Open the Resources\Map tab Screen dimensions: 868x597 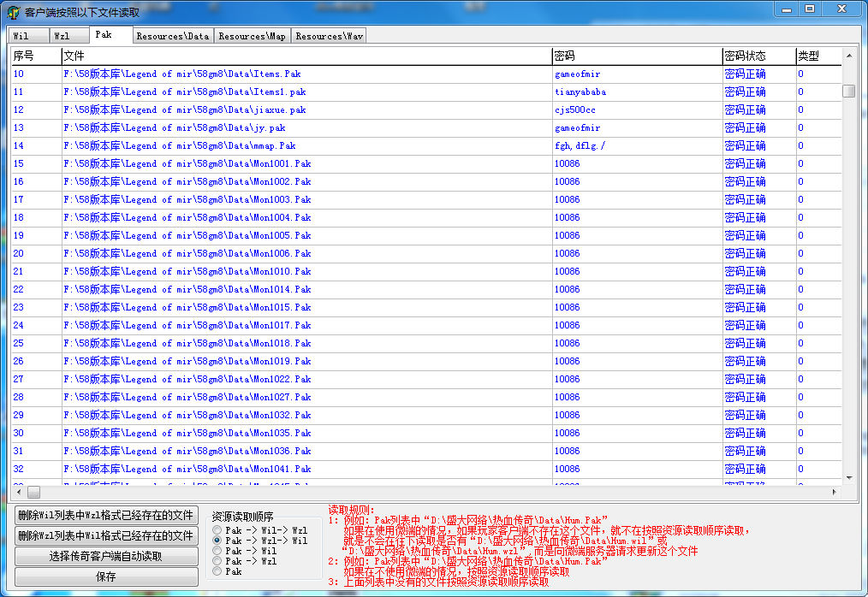[252, 36]
